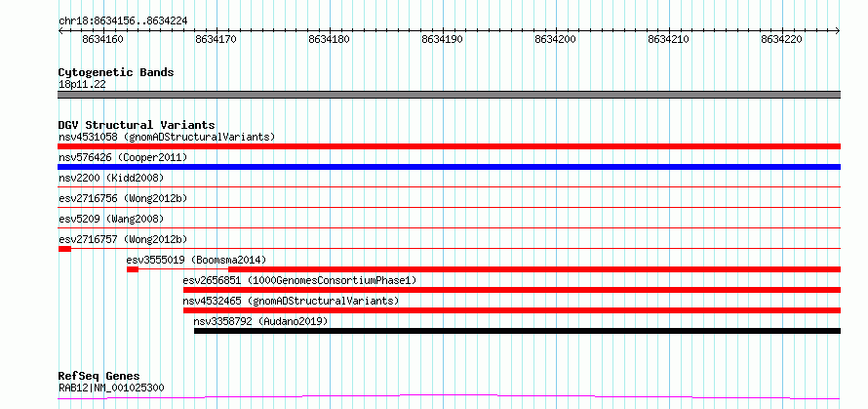Click the blue bar for nsv576426
The width and height of the screenshot is (868, 409).
tap(449, 167)
